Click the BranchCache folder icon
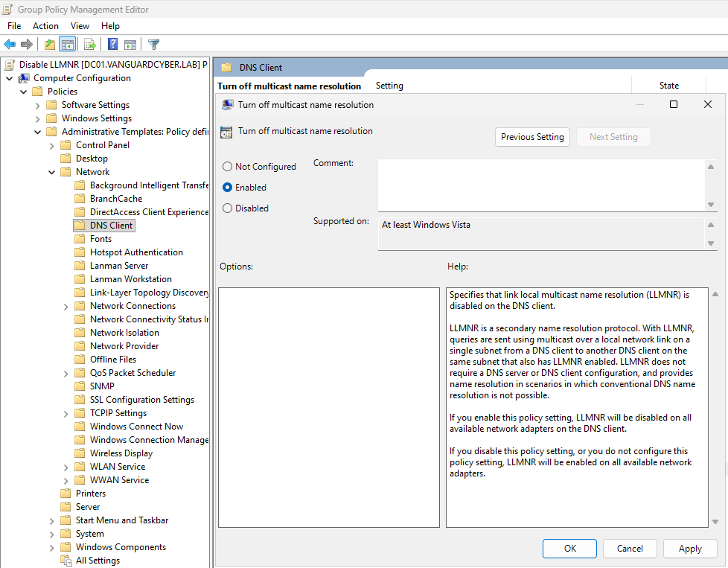 point(80,198)
